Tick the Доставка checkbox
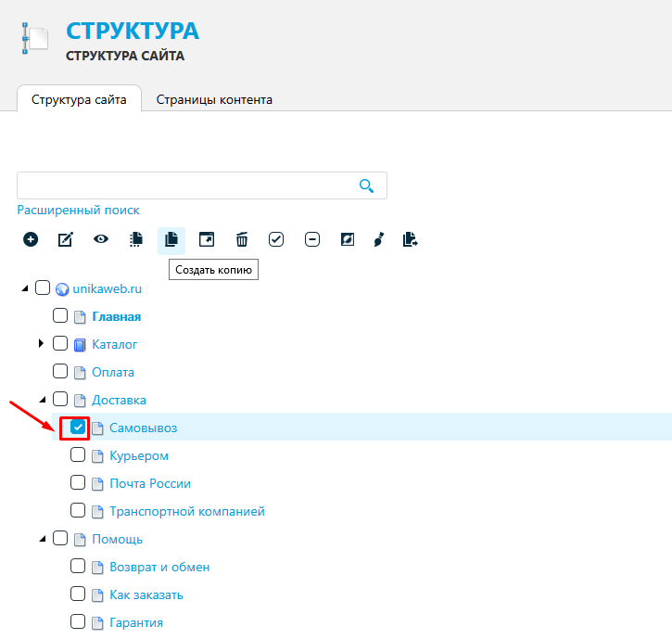The image size is (672, 639). click(x=60, y=399)
